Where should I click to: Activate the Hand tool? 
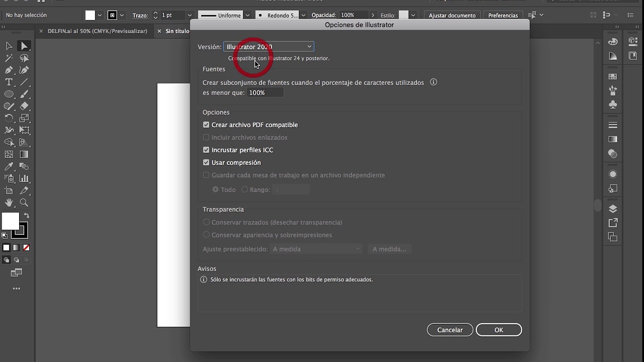pos(9,203)
